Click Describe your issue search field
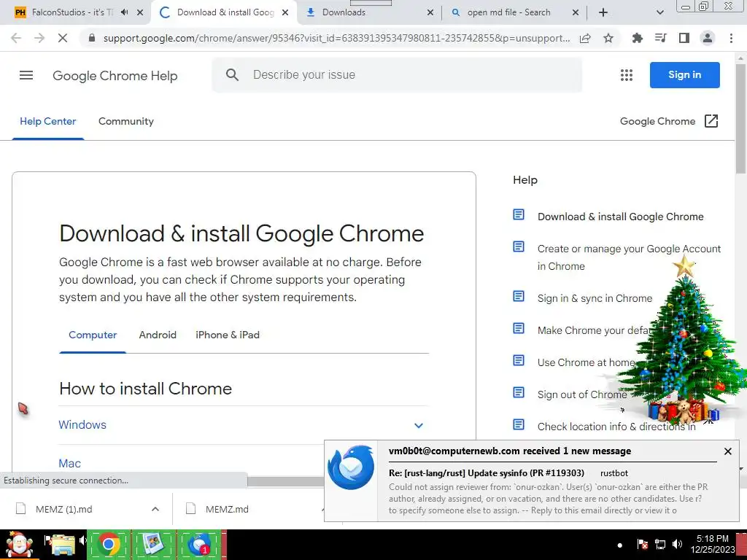The image size is (747, 560). pyautogui.click(x=397, y=75)
